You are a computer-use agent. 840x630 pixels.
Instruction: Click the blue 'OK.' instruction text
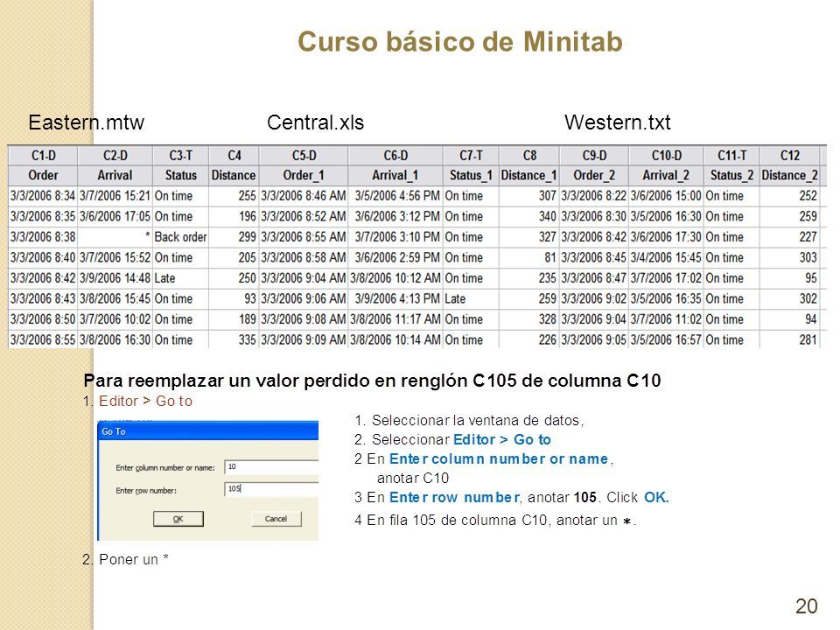[656, 497]
